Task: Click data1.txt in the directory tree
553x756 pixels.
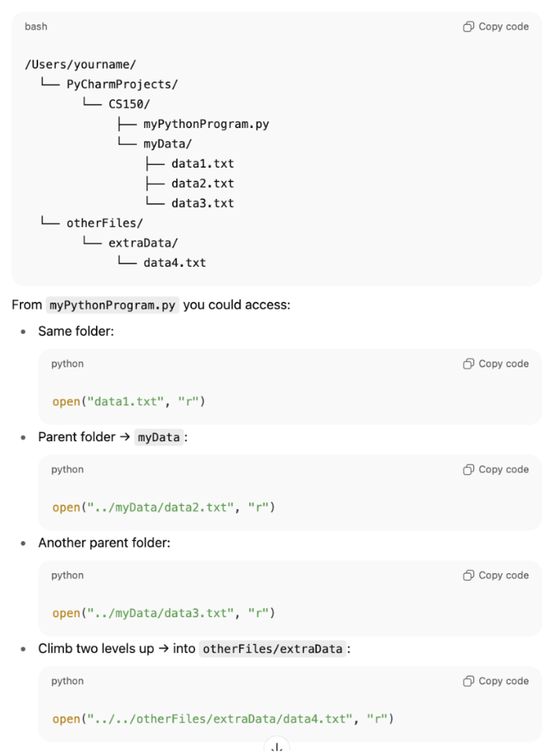Action: [x=203, y=164]
